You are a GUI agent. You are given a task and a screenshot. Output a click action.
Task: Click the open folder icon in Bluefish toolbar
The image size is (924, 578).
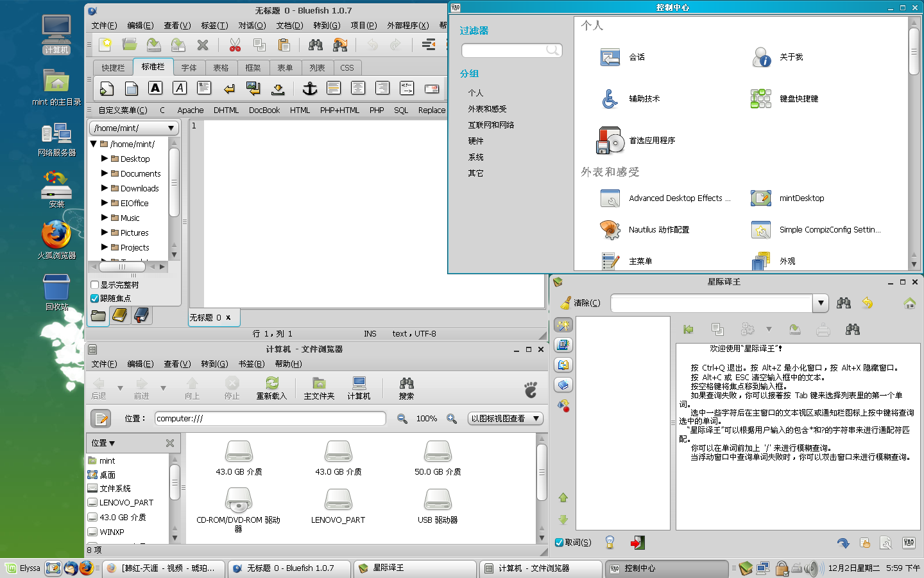point(130,45)
